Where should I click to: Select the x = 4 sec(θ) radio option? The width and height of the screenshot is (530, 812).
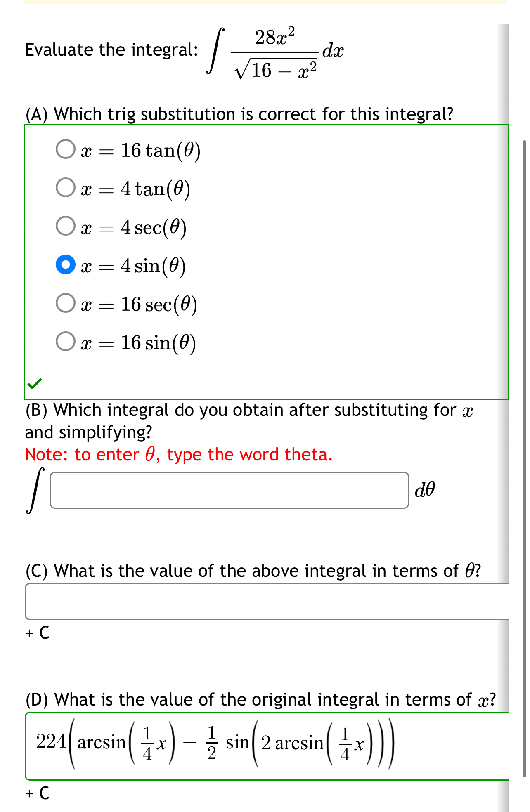(x=65, y=227)
